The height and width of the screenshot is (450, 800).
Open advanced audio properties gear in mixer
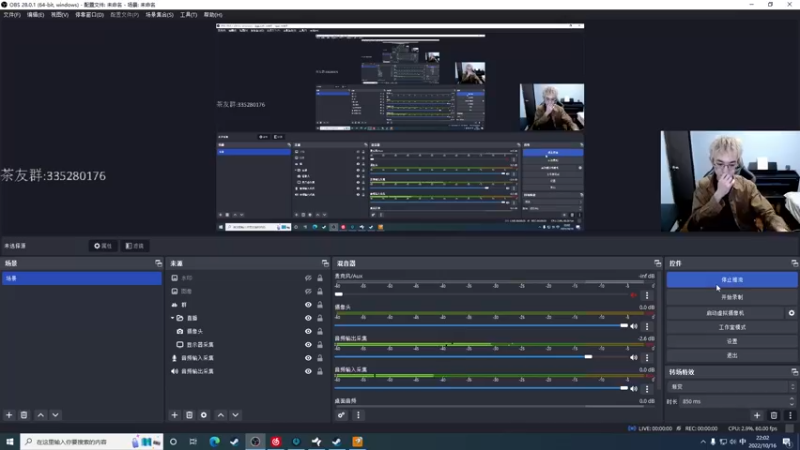[x=341, y=415]
